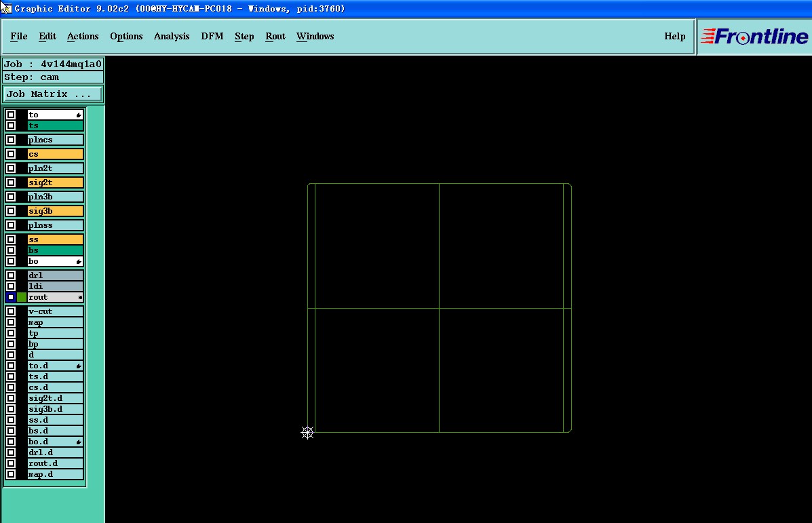The image size is (812, 523).
Task: Toggle the checkbox for layer 'drl'
Action: (11, 275)
